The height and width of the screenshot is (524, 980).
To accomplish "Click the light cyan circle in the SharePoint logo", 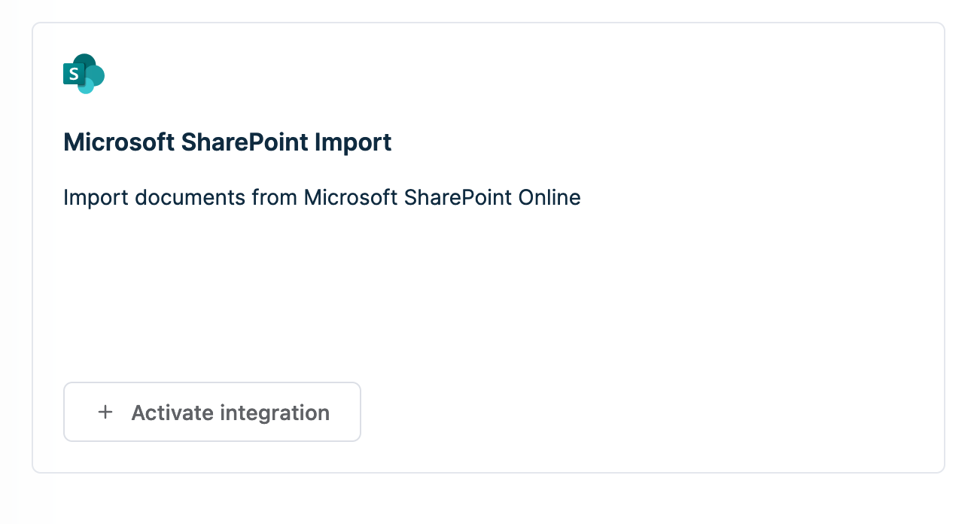I will click(86, 86).
